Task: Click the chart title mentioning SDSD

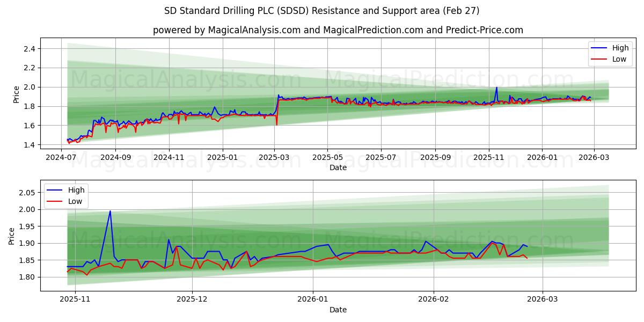Action: (322, 10)
